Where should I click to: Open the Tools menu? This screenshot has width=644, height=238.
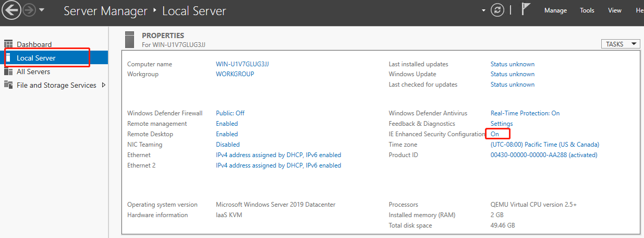click(x=587, y=10)
